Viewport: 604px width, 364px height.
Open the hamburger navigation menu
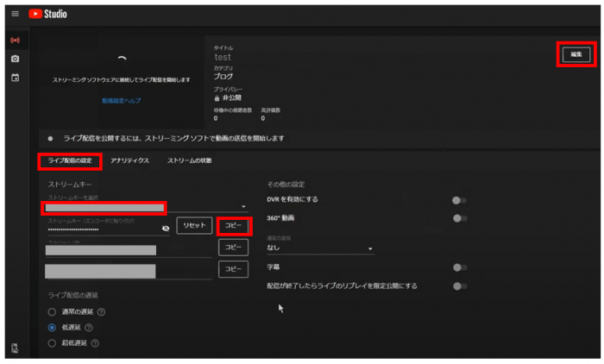point(15,15)
